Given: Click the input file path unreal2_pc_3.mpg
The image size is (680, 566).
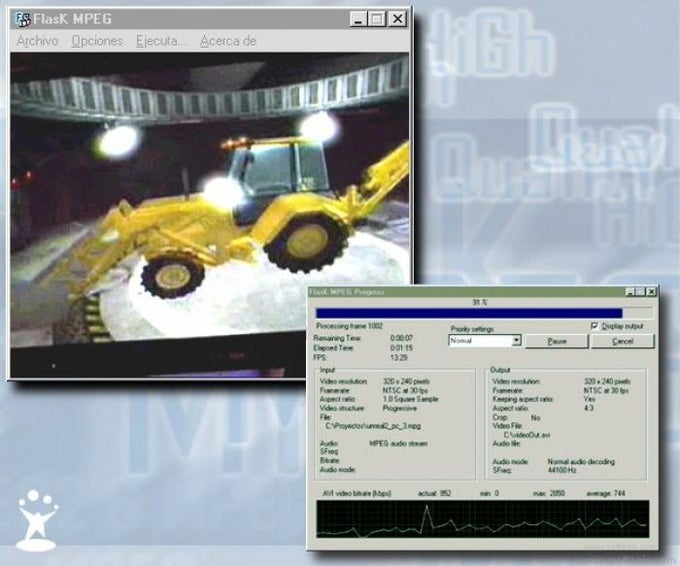Looking at the screenshot, I should tap(373, 426).
